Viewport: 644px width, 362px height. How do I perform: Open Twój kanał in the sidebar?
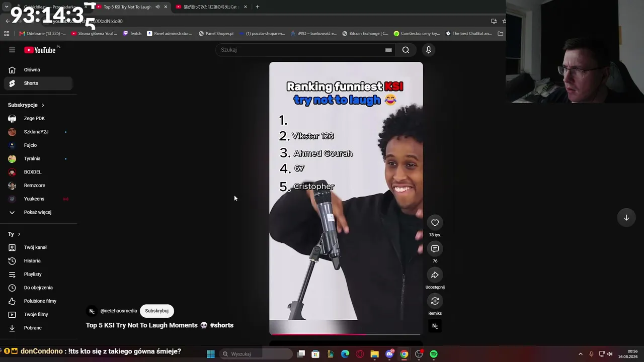[x=38, y=247]
